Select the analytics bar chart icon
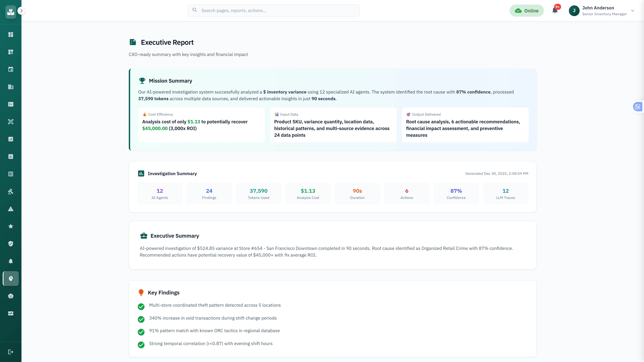Viewport: 644px width, 362px height. point(11,139)
